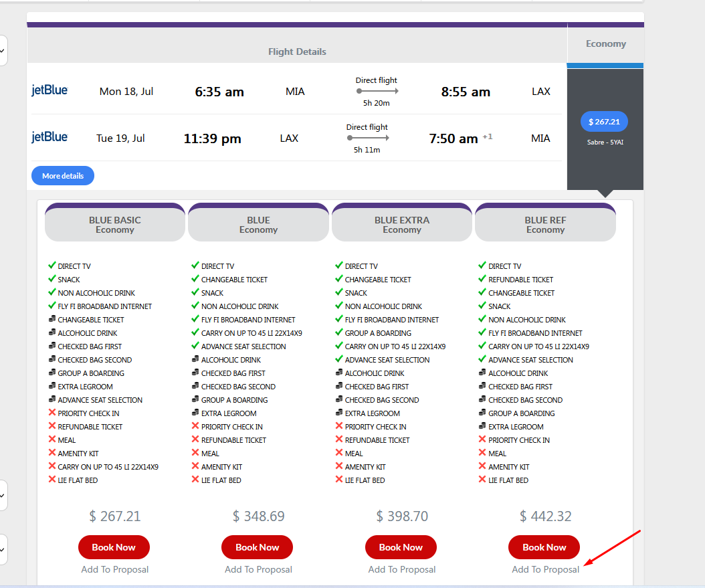
Task: Click green check for FLY FI BROADBAND INTERNET in Blue Ref
Action: point(482,332)
